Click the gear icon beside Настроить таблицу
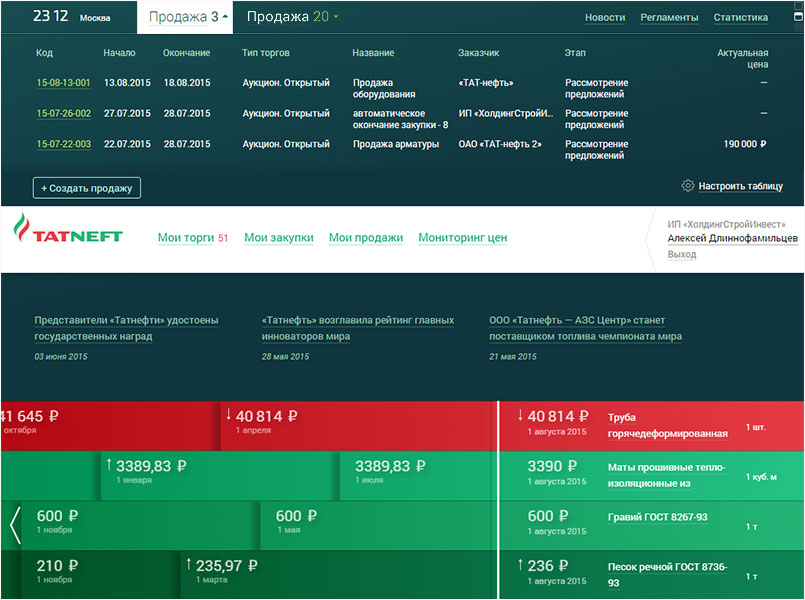 688,186
